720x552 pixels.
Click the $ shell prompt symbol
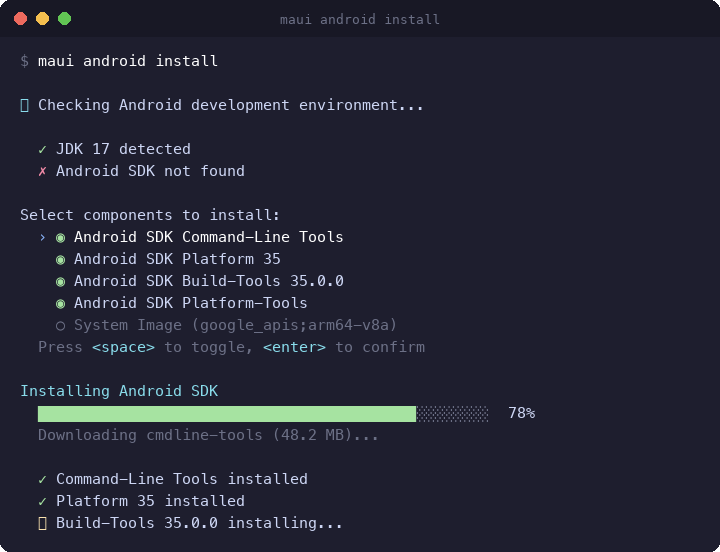click(x=24, y=61)
